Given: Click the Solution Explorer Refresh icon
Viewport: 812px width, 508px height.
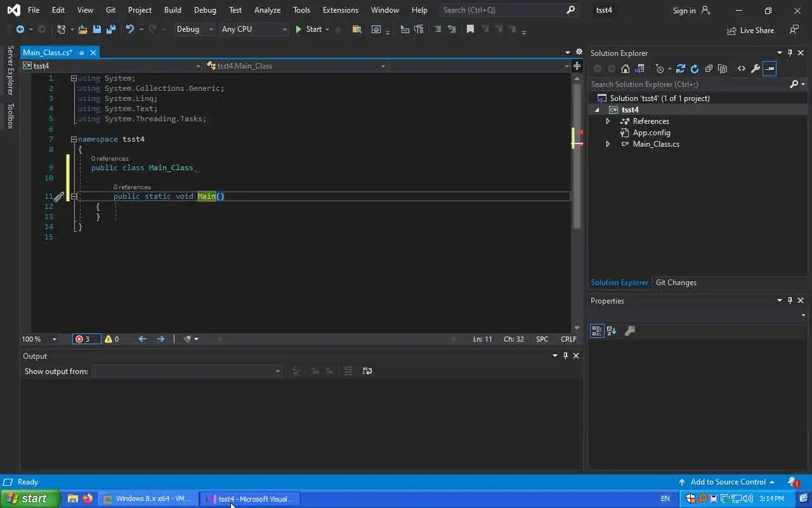Looking at the screenshot, I should click(x=695, y=69).
